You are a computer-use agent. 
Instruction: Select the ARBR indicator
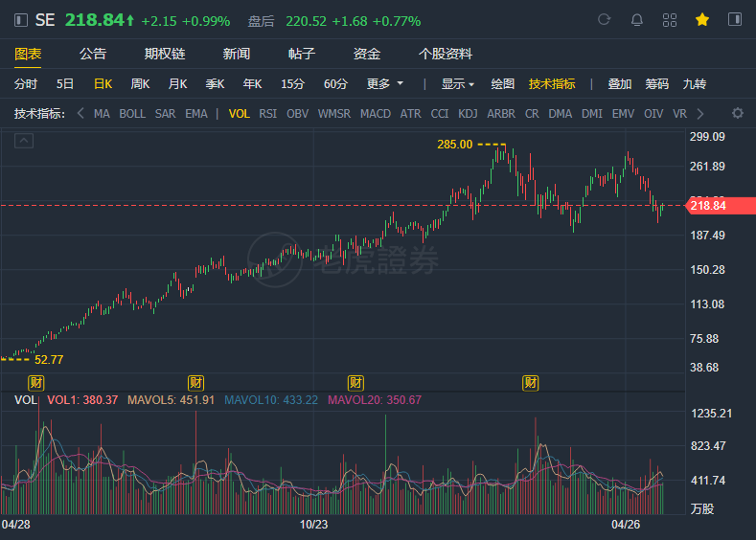(501, 114)
